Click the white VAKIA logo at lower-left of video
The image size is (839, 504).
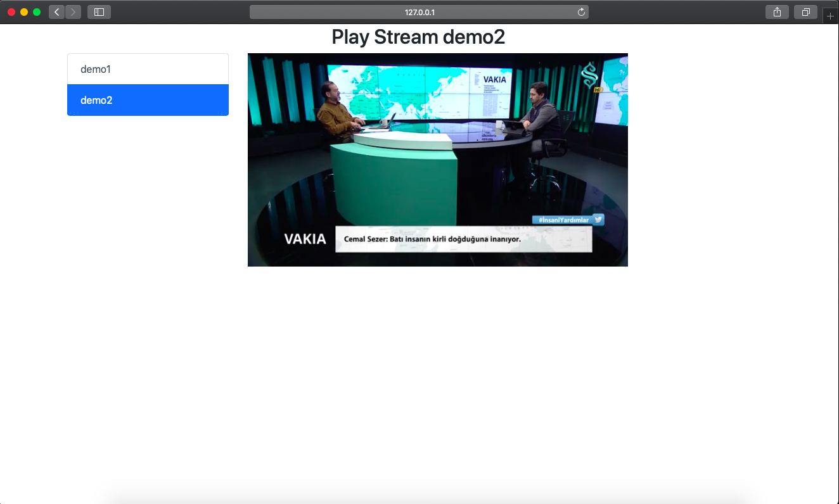coord(305,239)
